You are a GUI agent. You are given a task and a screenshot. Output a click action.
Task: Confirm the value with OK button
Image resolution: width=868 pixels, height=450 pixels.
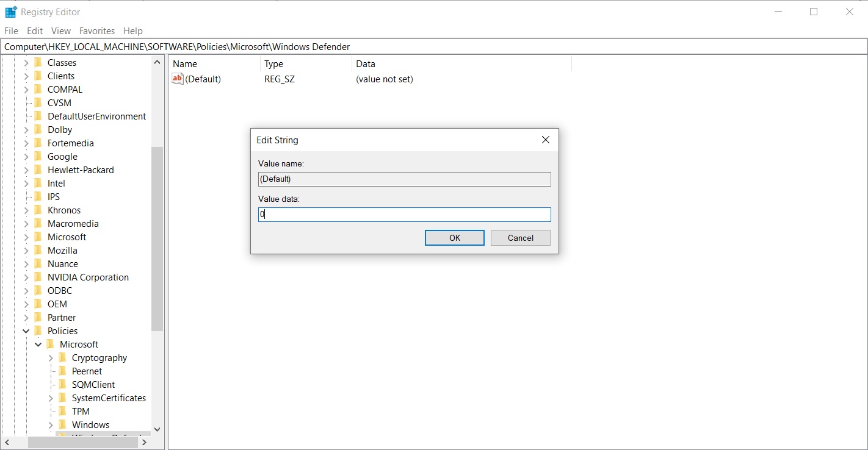click(455, 238)
